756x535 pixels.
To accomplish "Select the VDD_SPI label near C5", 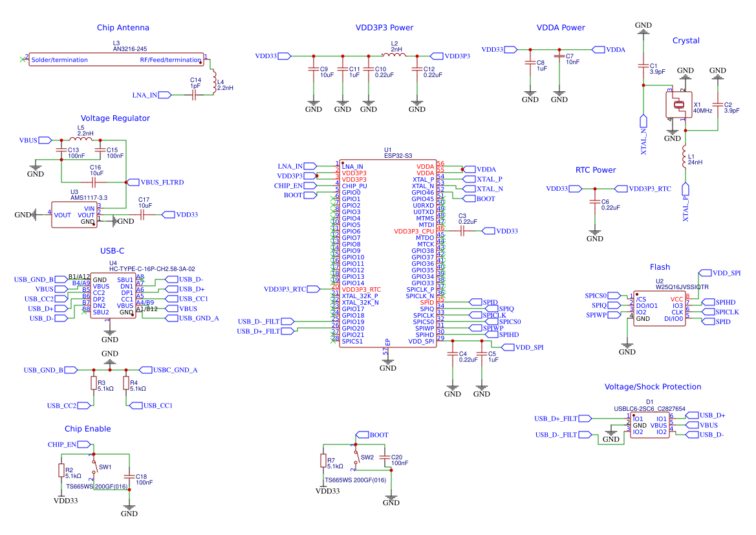I will pyautogui.click(x=523, y=347).
